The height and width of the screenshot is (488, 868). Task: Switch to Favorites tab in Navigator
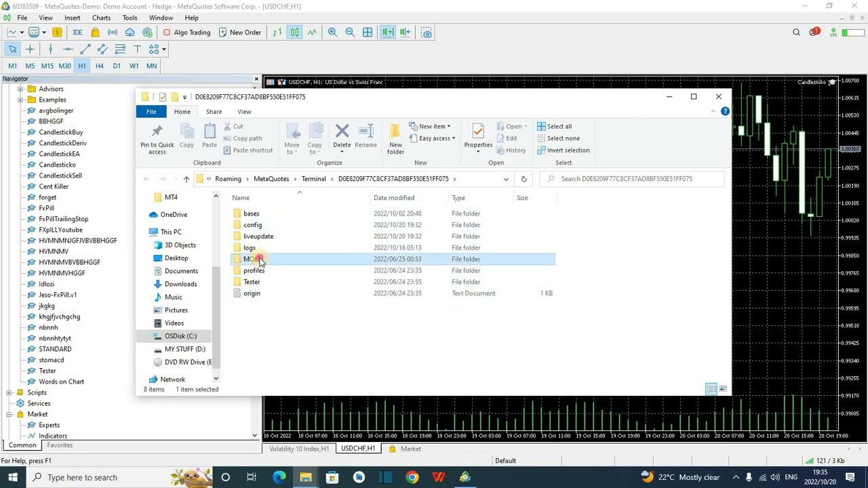point(60,445)
